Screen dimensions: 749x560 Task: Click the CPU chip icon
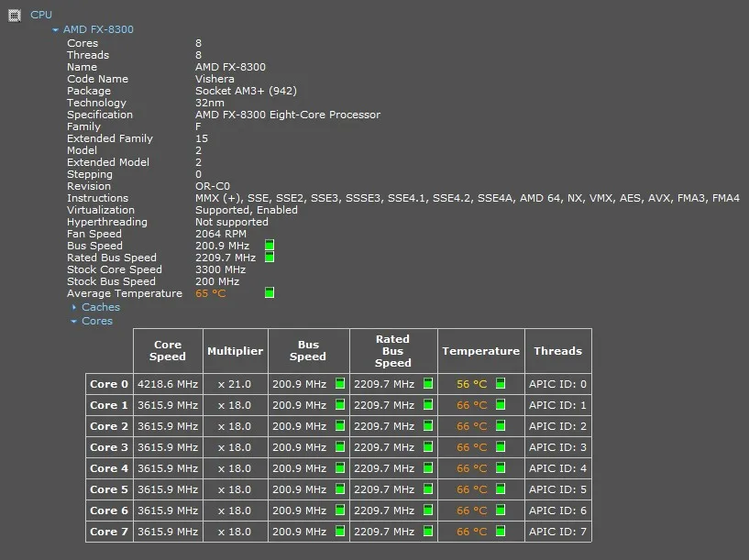(x=15, y=16)
